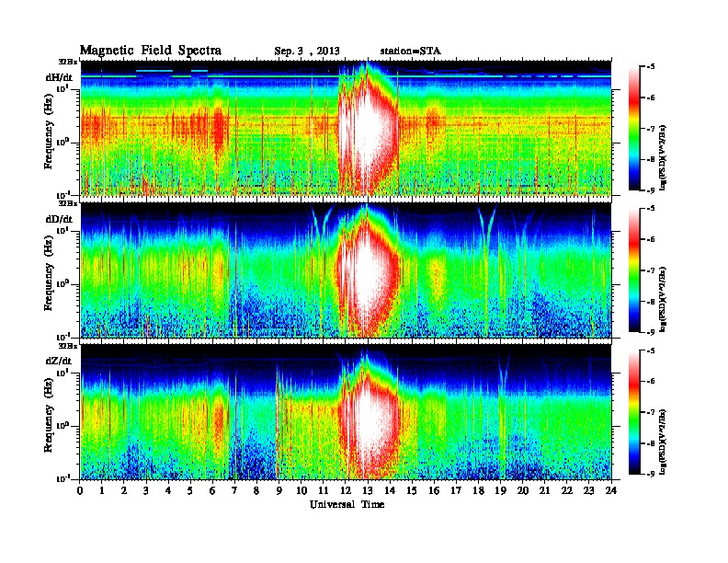Click hour tick '18' on the time axis

(x=478, y=490)
